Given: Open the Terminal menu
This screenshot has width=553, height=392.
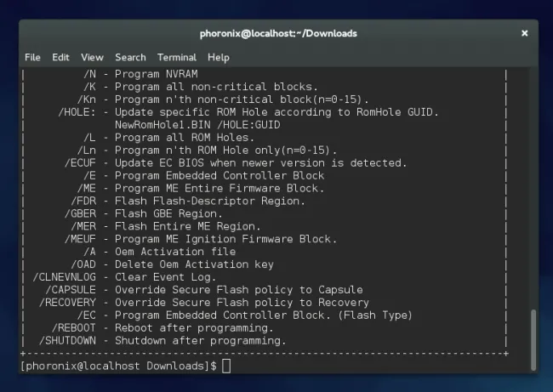Looking at the screenshot, I should pos(176,57).
